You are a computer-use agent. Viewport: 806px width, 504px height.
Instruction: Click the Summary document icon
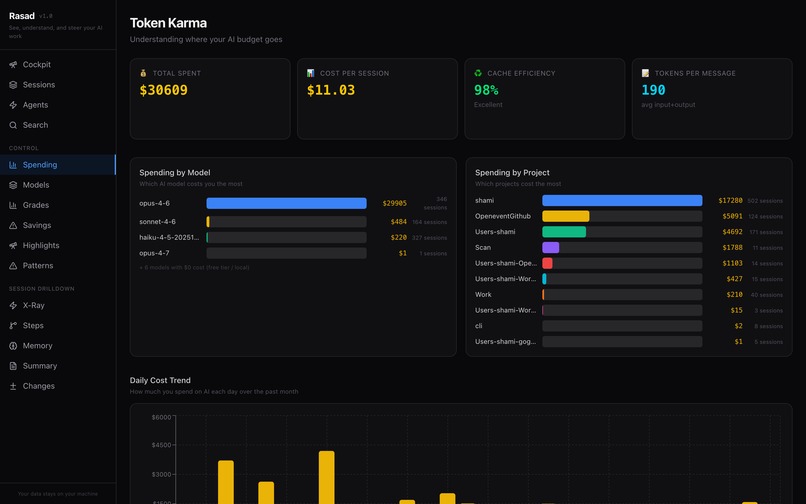(x=13, y=366)
